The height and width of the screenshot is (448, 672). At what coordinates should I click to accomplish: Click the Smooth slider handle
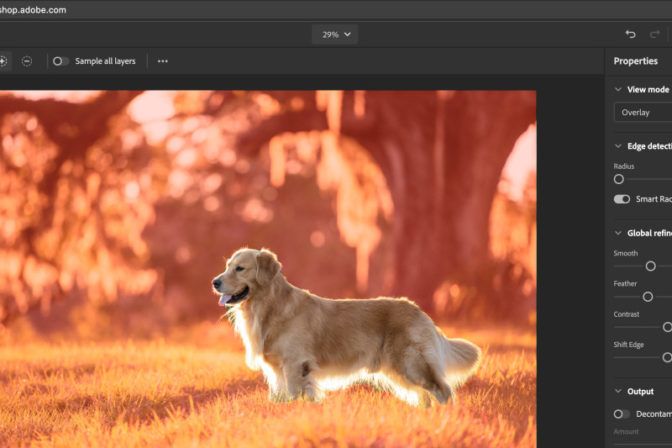coord(650,266)
